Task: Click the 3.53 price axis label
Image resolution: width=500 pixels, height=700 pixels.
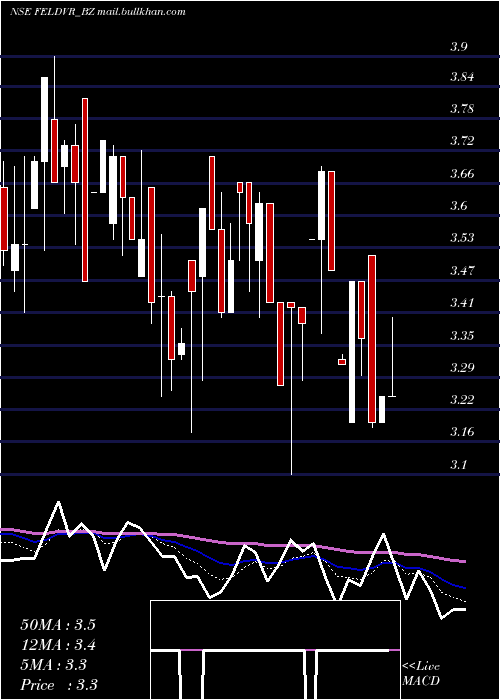Action: (x=462, y=237)
